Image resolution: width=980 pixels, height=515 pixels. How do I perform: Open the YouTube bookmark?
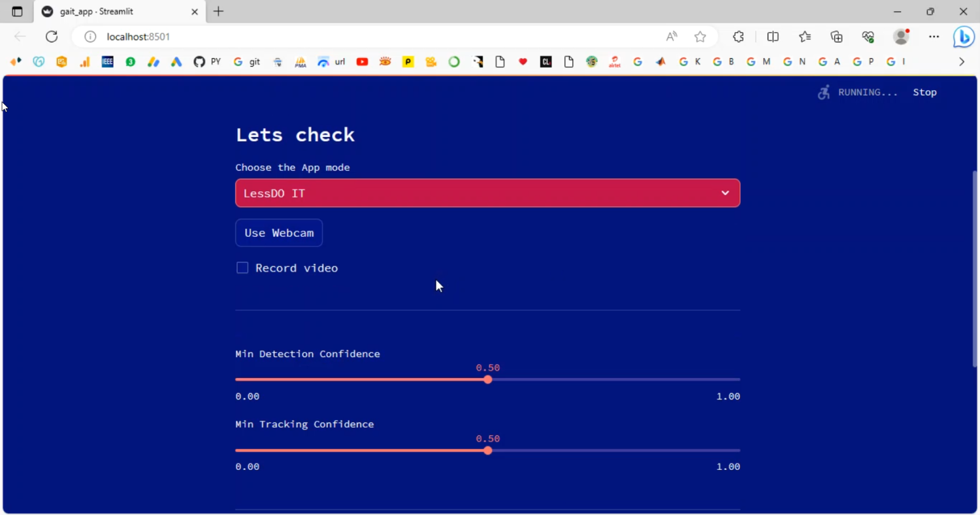point(363,62)
